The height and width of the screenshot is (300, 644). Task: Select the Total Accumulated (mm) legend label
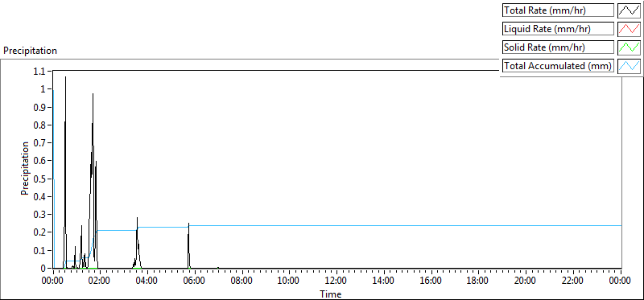tap(558, 66)
